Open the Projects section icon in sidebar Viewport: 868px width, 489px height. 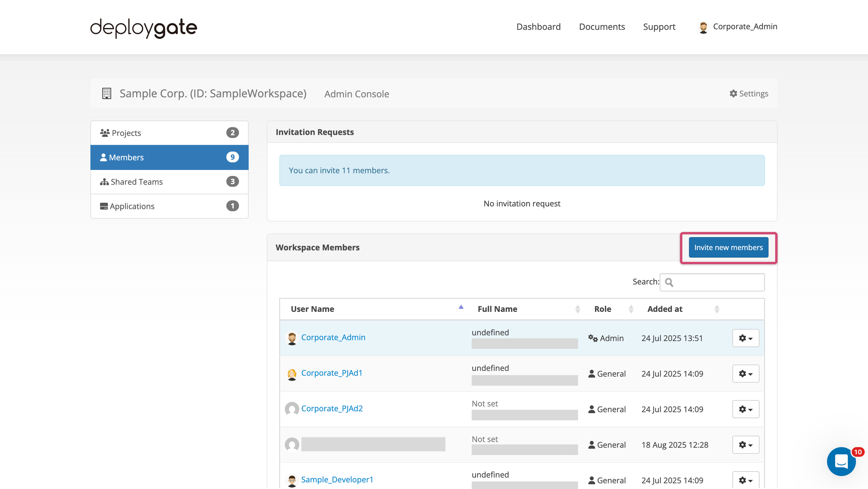tap(105, 132)
